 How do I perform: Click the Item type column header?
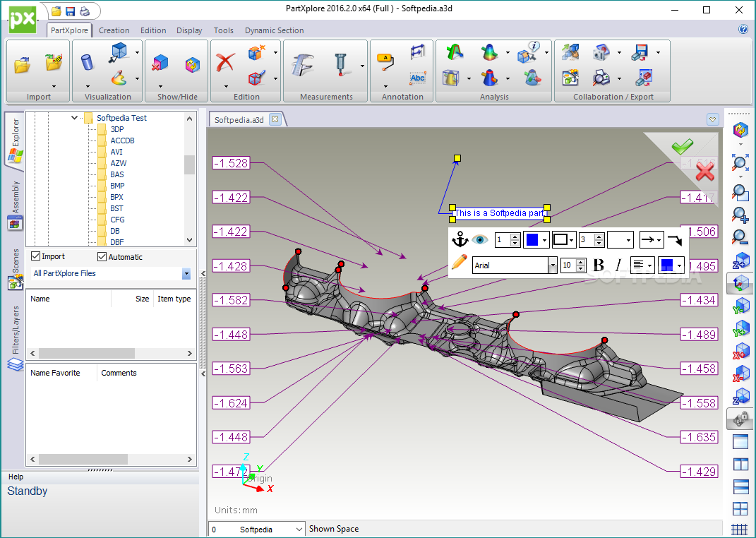pos(174,299)
